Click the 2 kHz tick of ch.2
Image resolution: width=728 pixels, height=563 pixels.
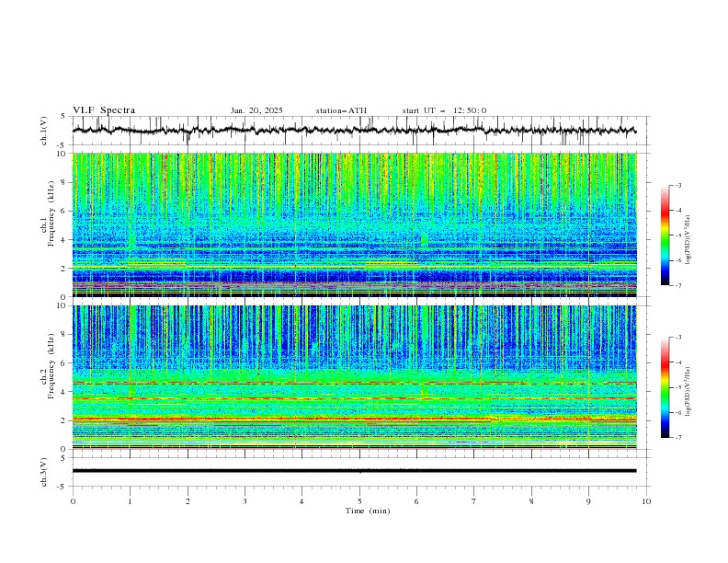point(64,420)
